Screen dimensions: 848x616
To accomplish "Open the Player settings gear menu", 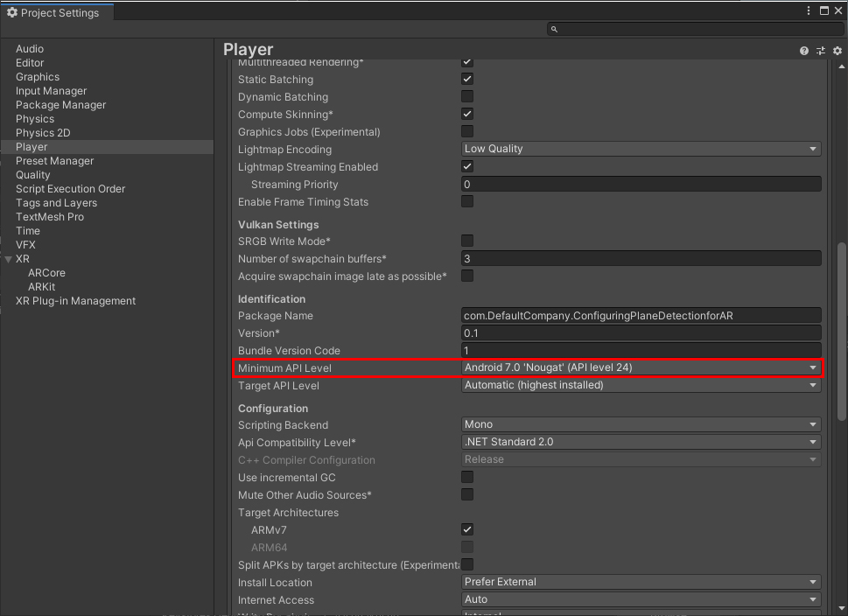I will click(837, 51).
